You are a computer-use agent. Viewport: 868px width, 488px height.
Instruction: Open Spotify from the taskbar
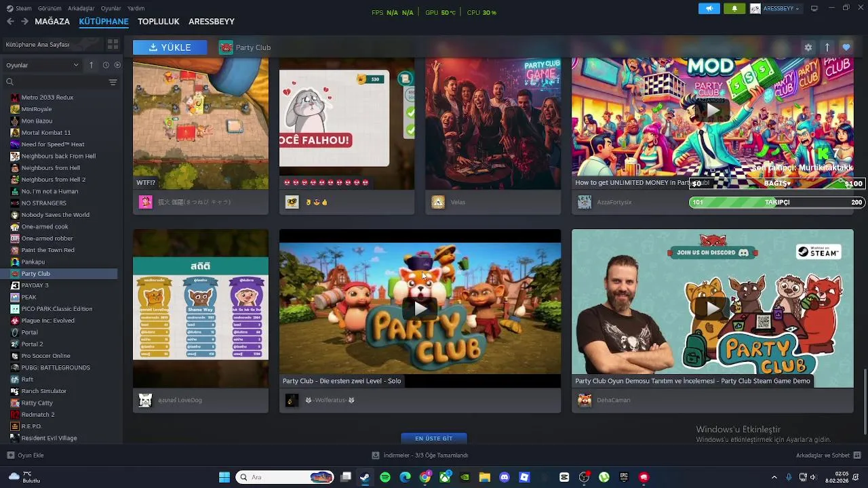pyautogui.click(x=385, y=477)
